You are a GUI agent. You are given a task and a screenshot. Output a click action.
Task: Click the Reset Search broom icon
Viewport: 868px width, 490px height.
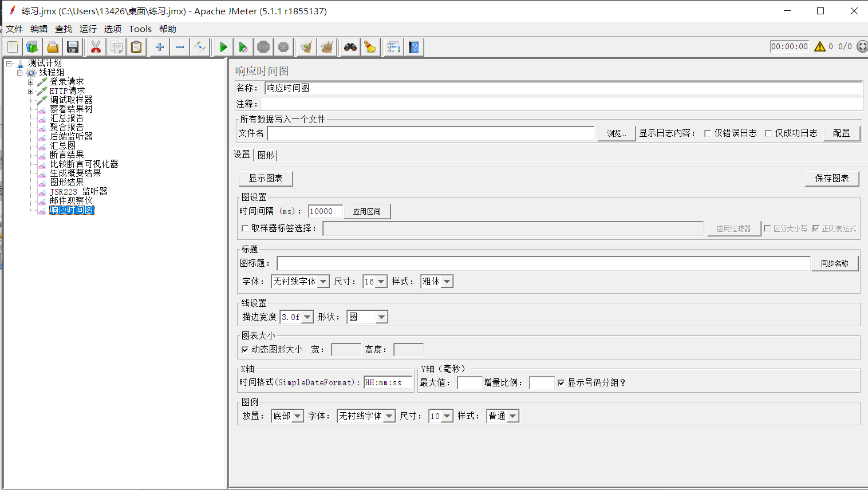point(370,47)
